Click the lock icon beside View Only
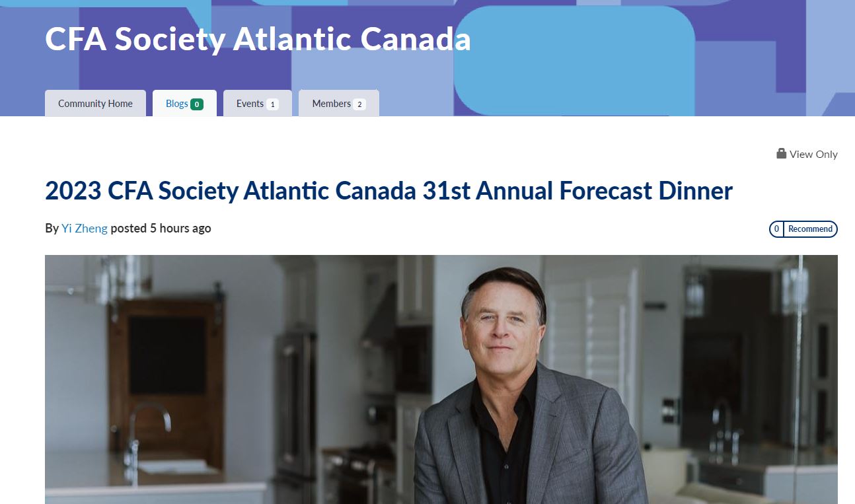Screen dimensions: 855x504 point(781,153)
